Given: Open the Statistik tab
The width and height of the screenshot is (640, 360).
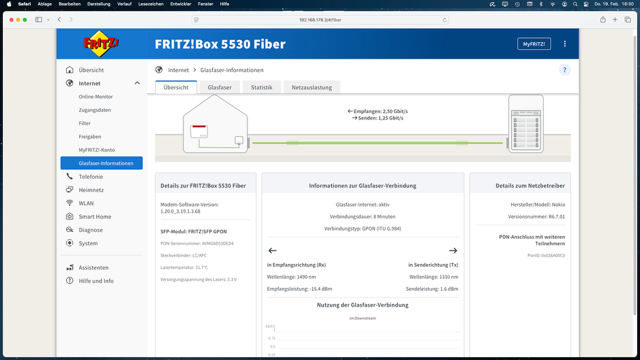Looking at the screenshot, I should point(261,87).
